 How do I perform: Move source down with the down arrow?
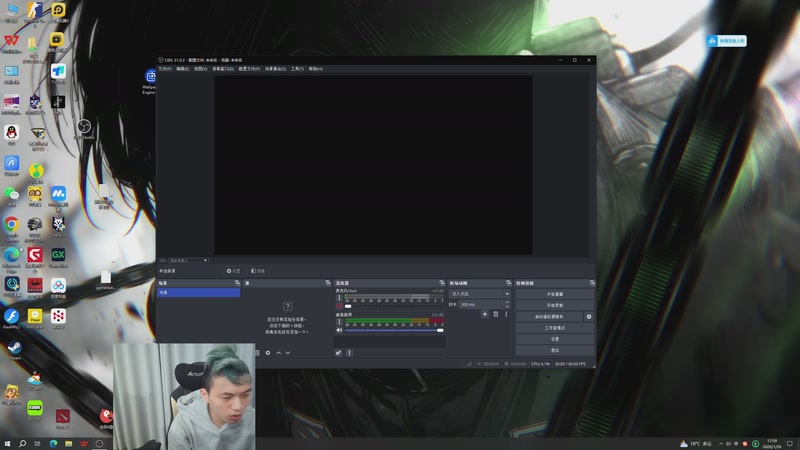point(288,353)
